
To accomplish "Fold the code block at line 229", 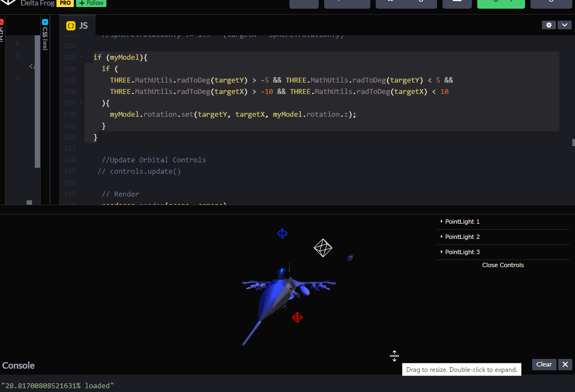I will pyautogui.click(x=81, y=103).
